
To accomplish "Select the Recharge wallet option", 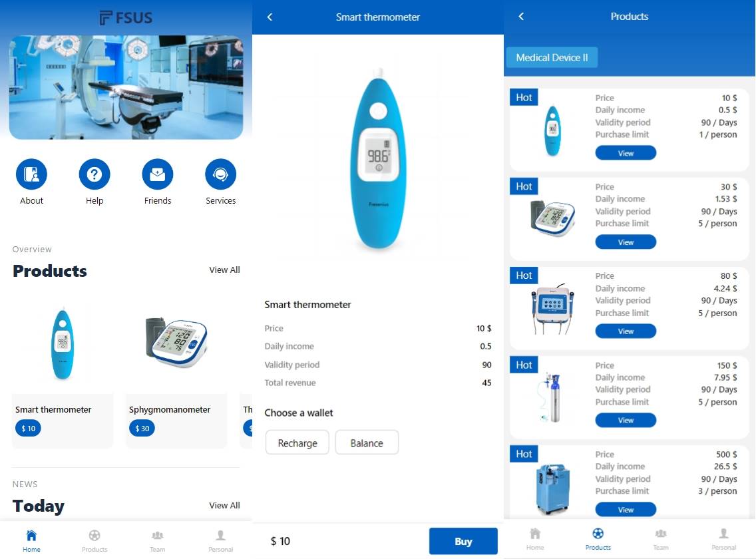I will coord(297,443).
